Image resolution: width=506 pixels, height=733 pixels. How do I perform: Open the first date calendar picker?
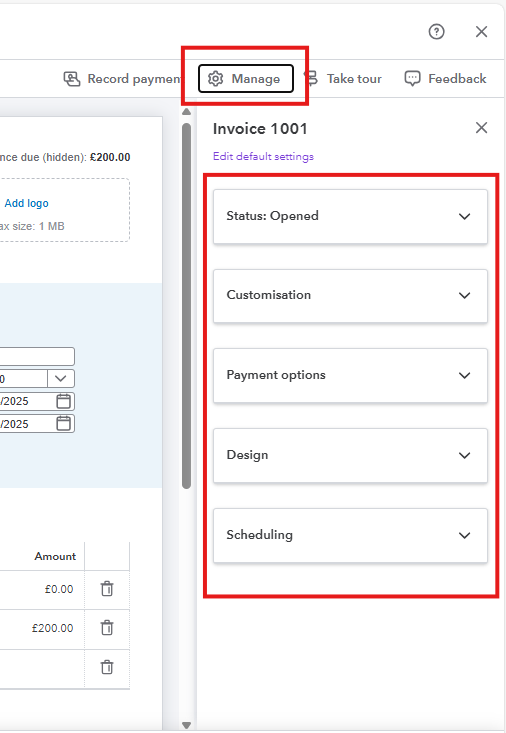coord(64,401)
